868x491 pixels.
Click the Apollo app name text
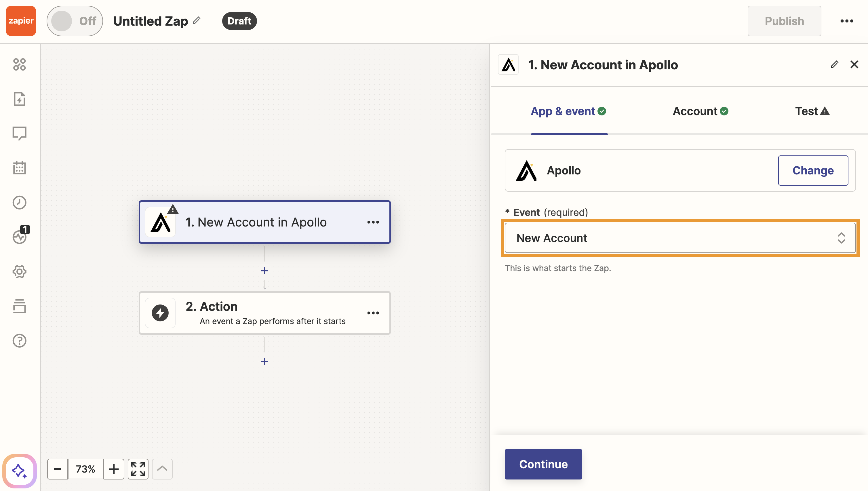point(564,170)
